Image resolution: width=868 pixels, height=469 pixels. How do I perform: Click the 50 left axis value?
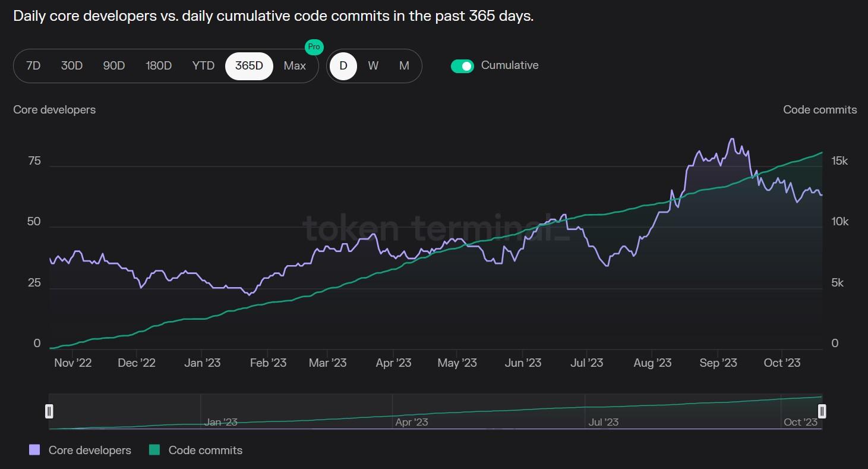click(34, 222)
